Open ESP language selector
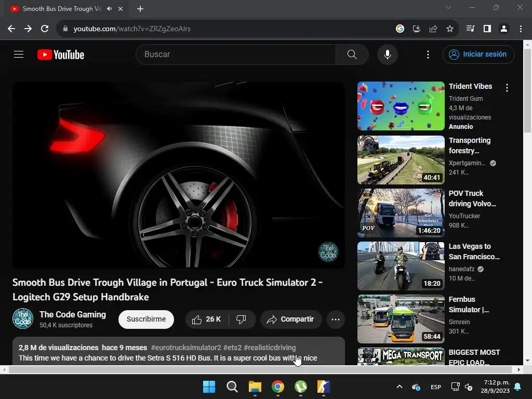The width and height of the screenshot is (532, 399). (436, 387)
